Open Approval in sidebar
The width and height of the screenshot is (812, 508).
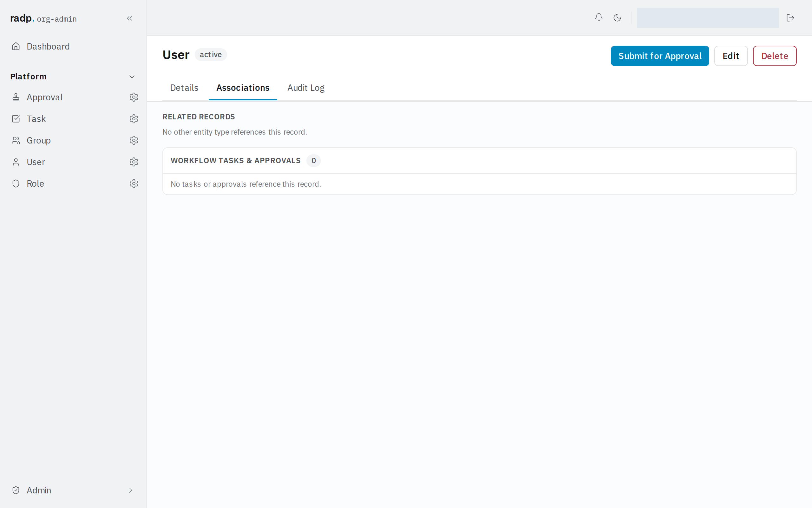(x=45, y=97)
